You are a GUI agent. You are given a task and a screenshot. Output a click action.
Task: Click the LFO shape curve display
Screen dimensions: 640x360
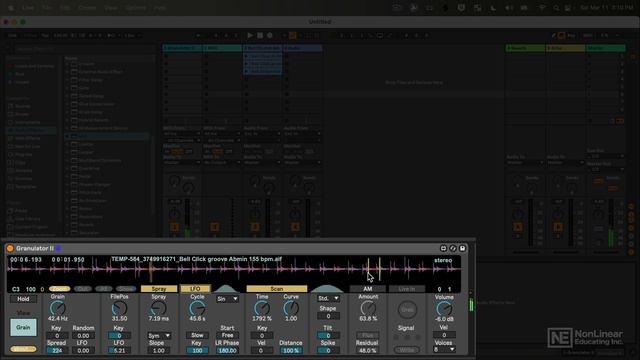[226, 289]
